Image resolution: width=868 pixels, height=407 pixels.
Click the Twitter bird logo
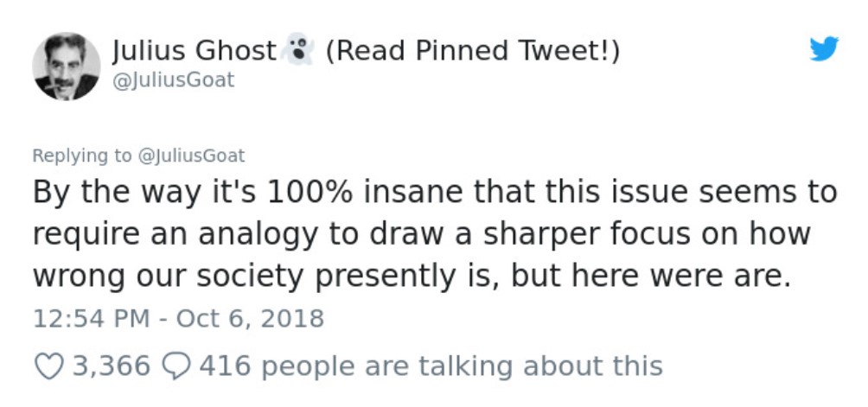tap(824, 48)
